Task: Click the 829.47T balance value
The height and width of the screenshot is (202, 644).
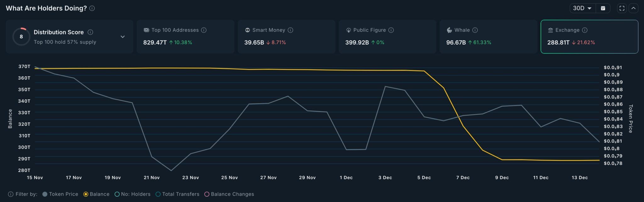Action: coord(155,43)
